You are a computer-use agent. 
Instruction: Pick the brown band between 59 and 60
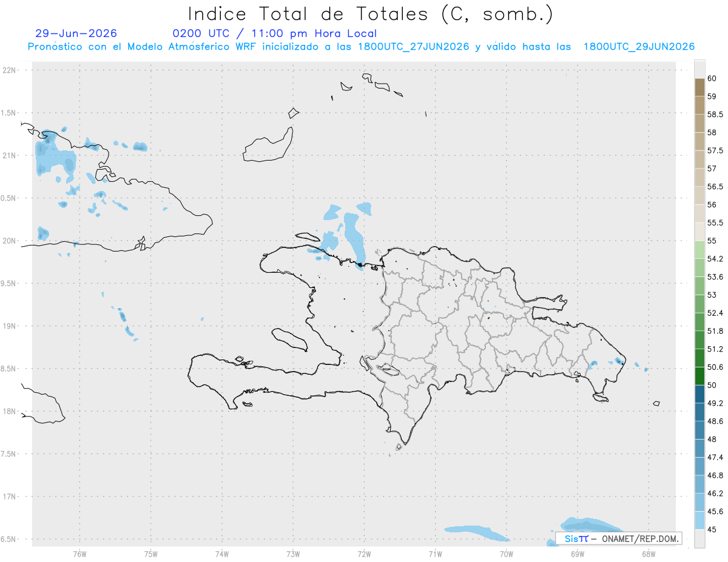[x=699, y=87]
